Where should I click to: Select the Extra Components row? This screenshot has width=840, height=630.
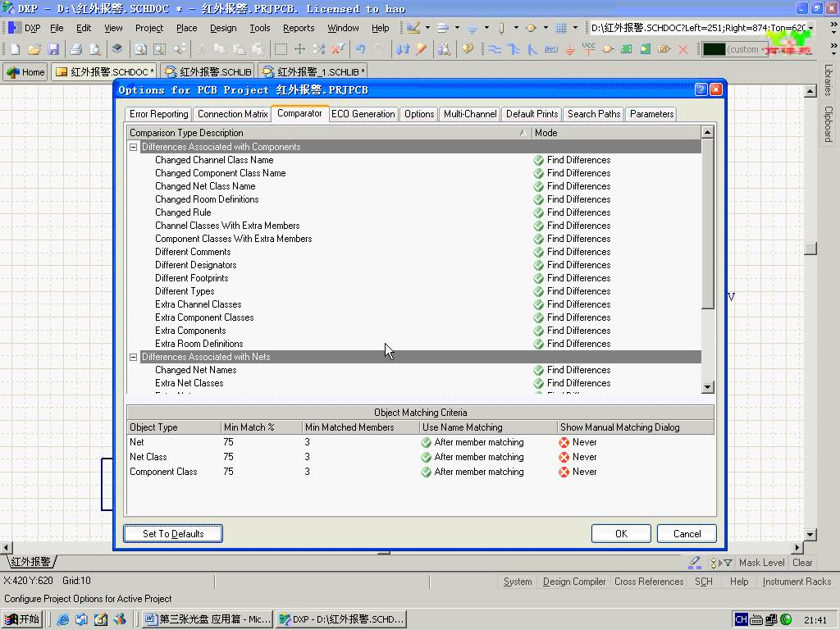pyautogui.click(x=414, y=331)
